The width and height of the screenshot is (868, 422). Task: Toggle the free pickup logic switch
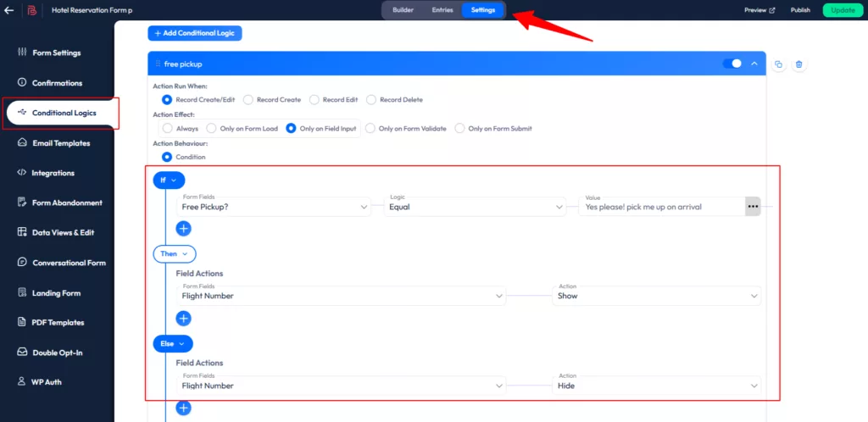(x=732, y=64)
